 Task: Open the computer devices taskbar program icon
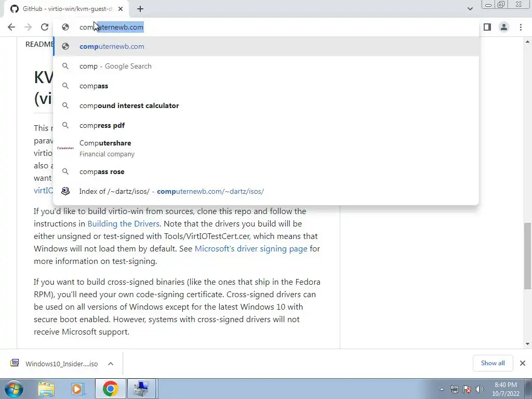click(x=141, y=389)
